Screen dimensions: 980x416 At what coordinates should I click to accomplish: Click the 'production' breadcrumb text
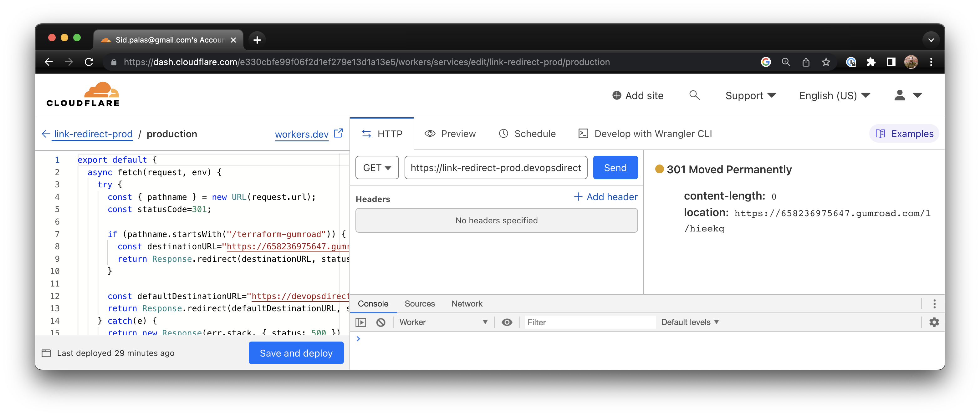click(x=172, y=134)
